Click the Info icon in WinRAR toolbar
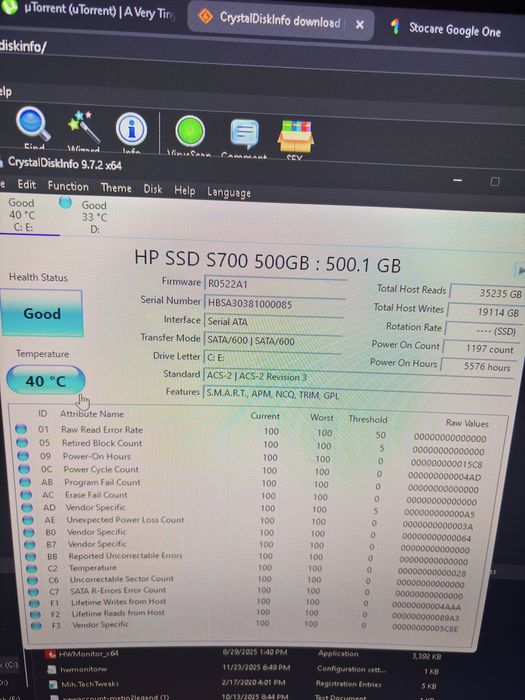This screenshot has height=700, width=525. (131, 129)
